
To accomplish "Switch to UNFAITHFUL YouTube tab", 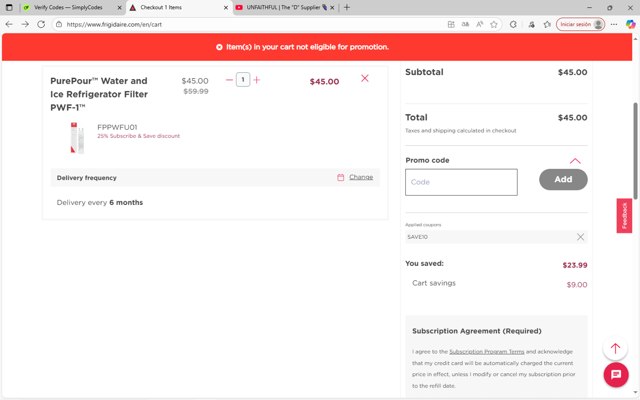I will click(x=284, y=7).
